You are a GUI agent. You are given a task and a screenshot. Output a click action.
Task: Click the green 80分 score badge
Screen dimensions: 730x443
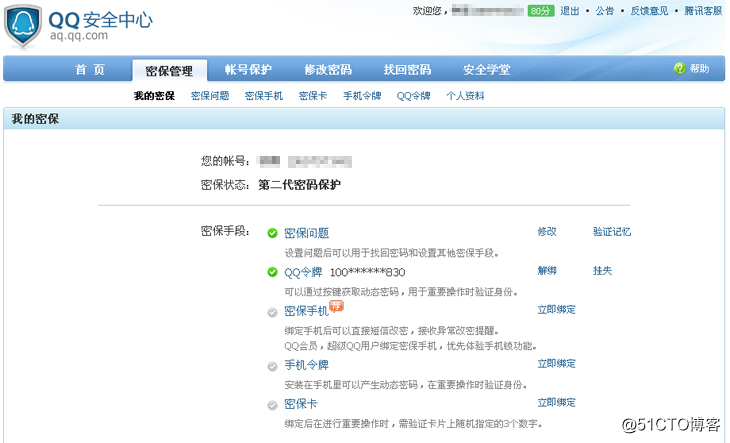pos(541,11)
